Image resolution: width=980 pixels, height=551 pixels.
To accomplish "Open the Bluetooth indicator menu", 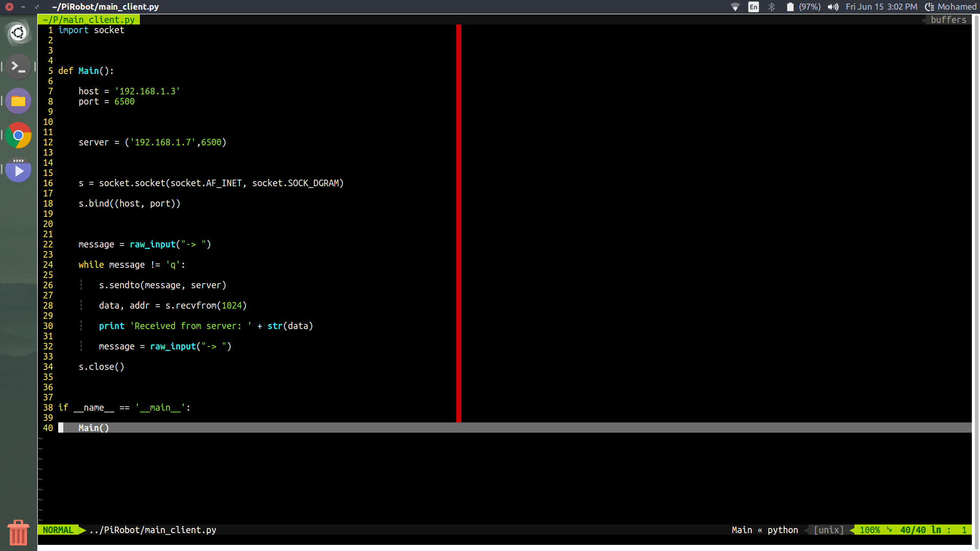I will (771, 7).
